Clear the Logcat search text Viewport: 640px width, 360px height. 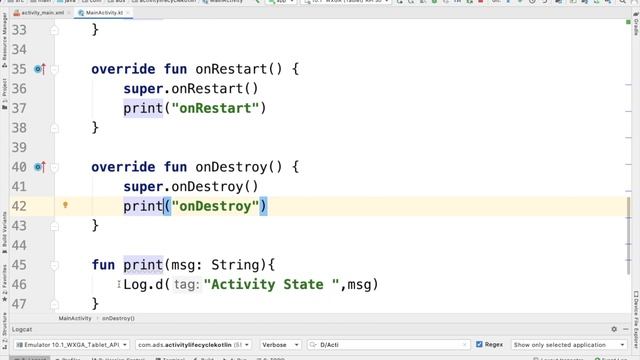coord(464,345)
